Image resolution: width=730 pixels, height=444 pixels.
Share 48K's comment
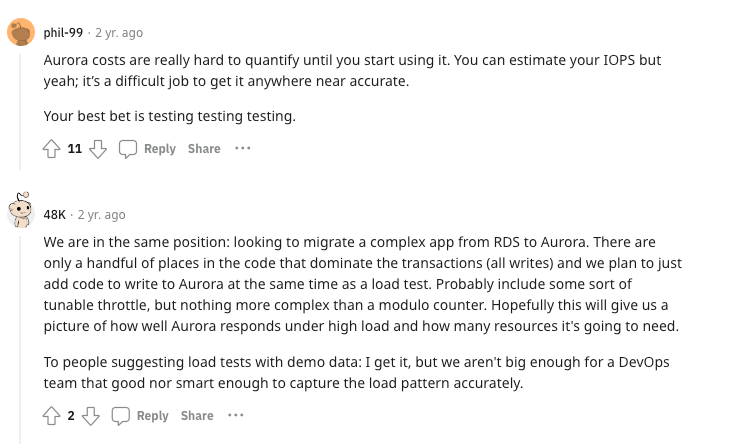point(197,415)
